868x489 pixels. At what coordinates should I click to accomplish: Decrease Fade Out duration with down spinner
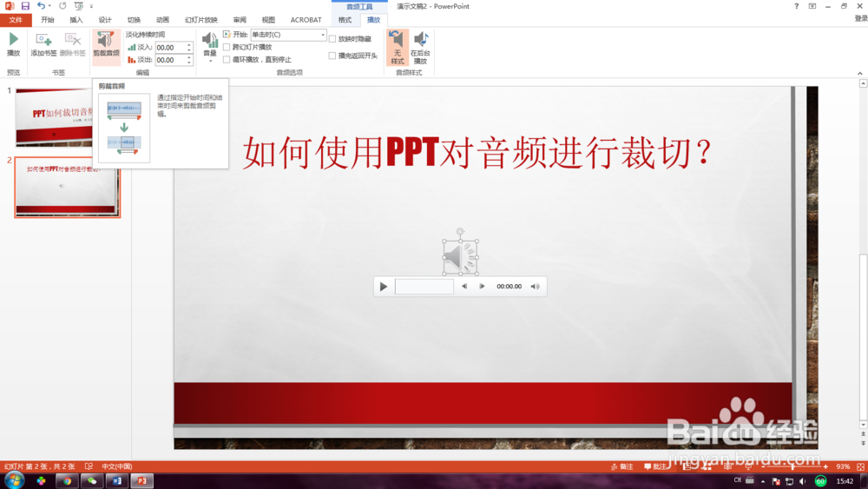189,63
